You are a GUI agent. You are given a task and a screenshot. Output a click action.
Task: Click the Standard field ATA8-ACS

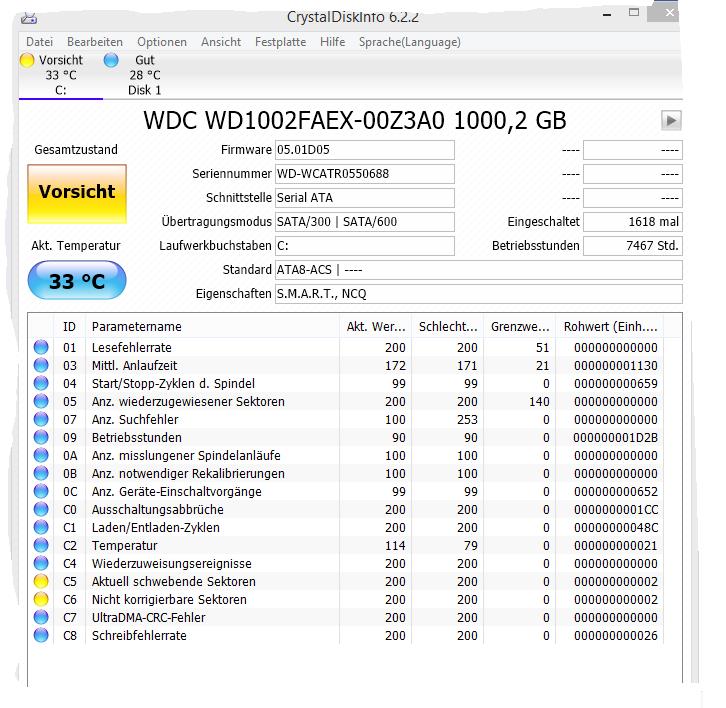click(479, 270)
